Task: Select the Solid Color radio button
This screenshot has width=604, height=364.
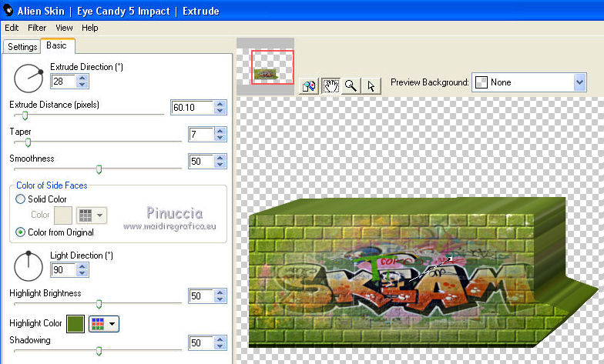Action: coord(20,199)
